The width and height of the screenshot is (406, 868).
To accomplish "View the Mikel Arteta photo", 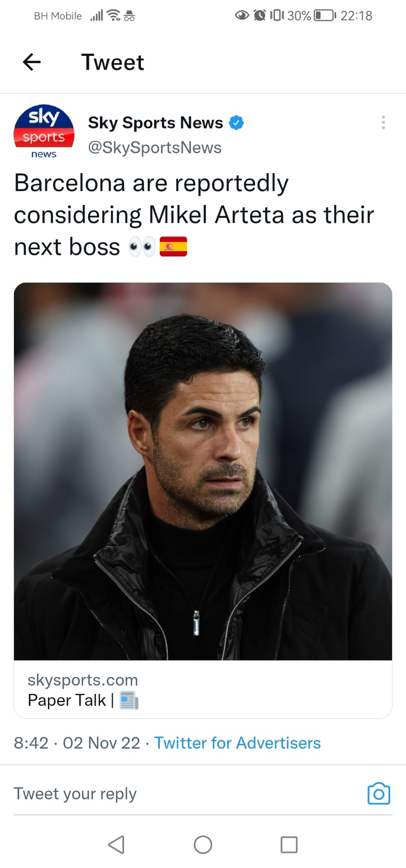I will [203, 471].
